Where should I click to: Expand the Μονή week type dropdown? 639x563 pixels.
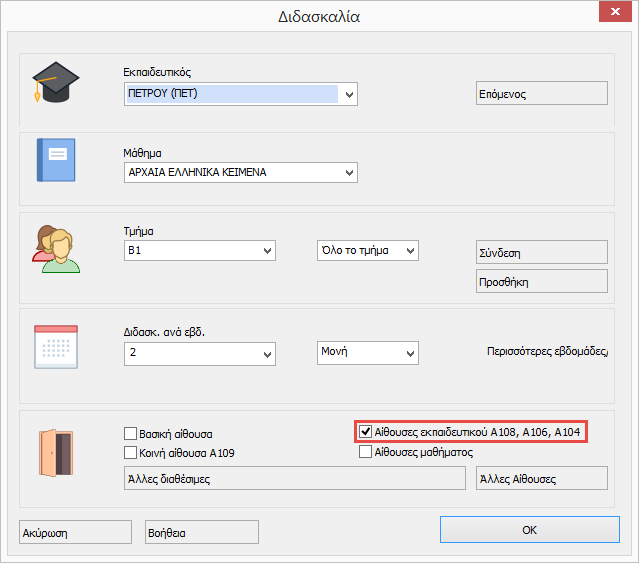click(410, 354)
